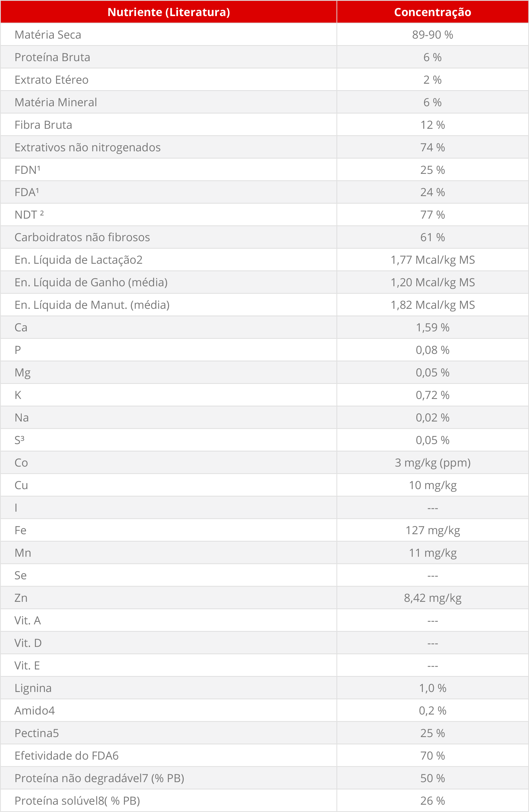Select the 'Matéria Seca' row label
The height and width of the screenshot is (812, 529).
(48, 35)
